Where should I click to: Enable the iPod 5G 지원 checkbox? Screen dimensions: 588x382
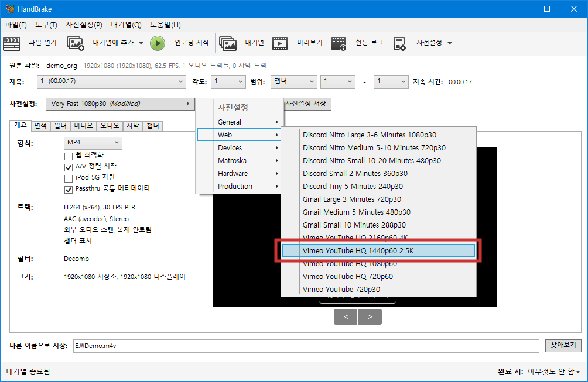coord(69,178)
